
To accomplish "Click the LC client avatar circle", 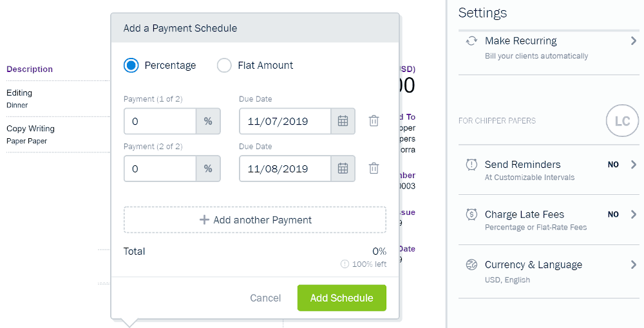I will [x=622, y=120].
